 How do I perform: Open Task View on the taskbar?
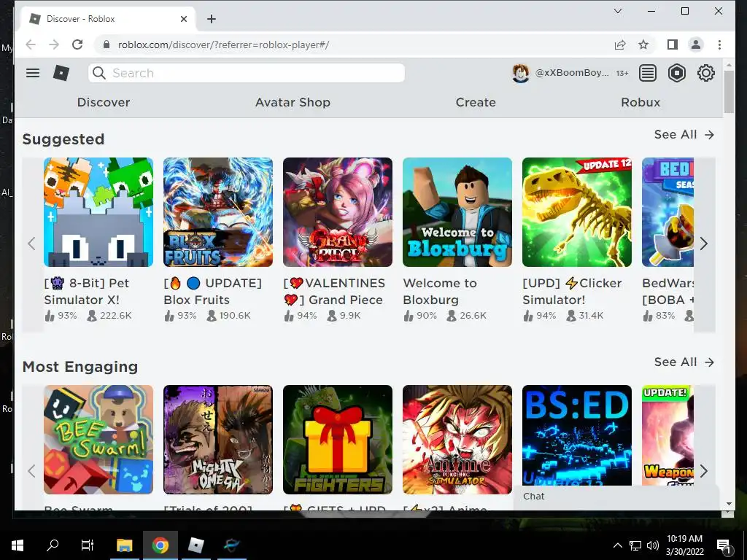[88, 545]
